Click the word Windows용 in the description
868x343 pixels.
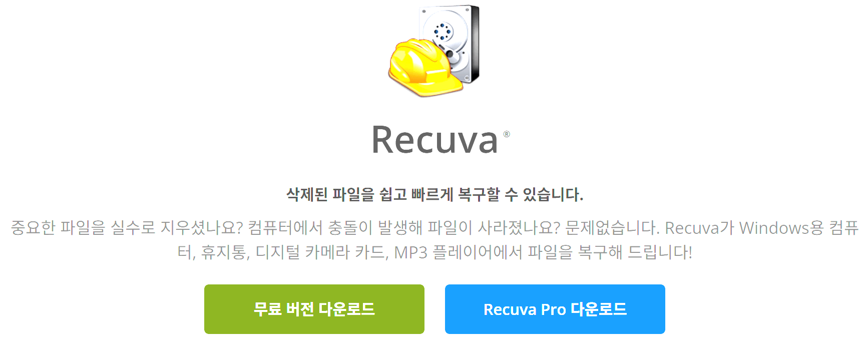(781, 228)
